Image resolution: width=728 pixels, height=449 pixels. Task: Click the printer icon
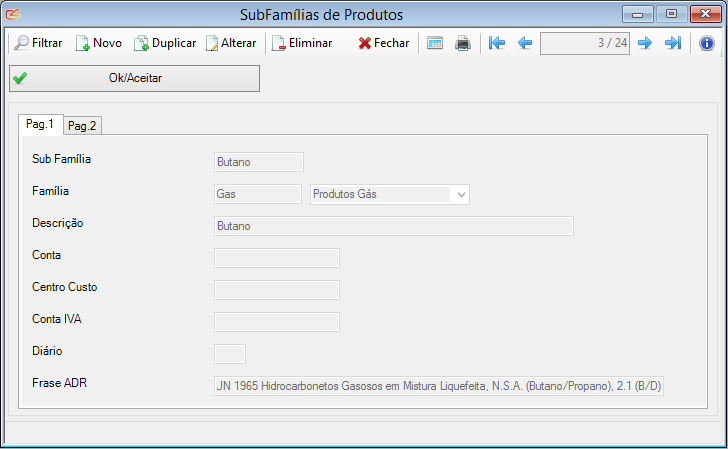tap(463, 43)
